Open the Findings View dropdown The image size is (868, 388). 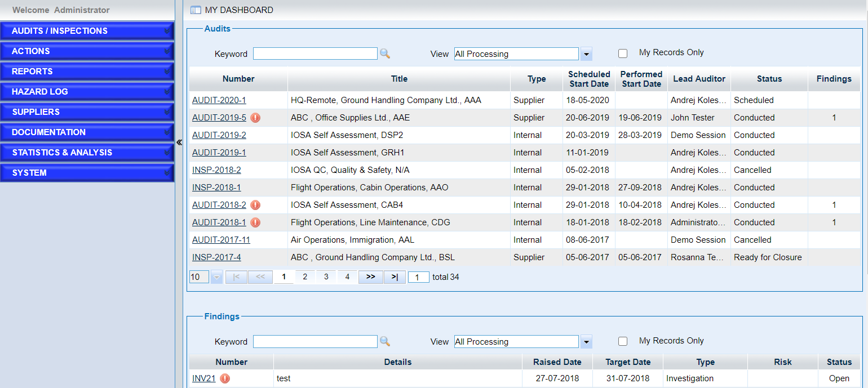tap(586, 342)
